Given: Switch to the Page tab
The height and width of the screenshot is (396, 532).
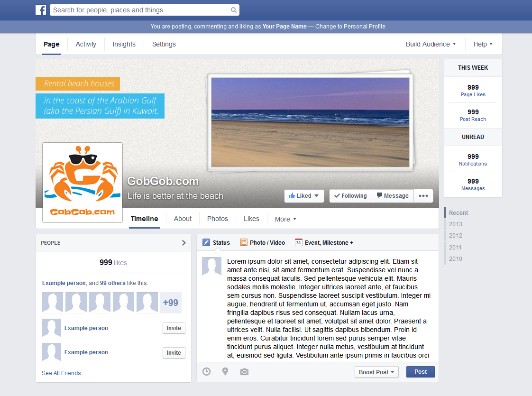Looking at the screenshot, I should point(52,44).
